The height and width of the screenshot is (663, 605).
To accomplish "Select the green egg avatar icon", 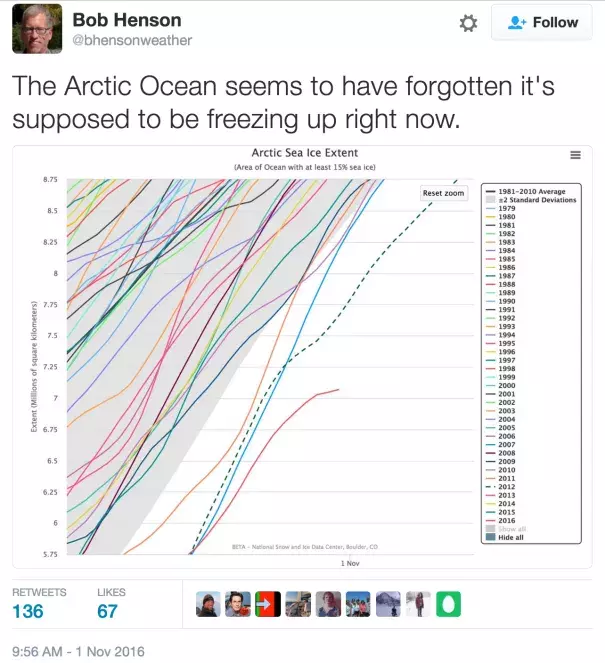I will 448,604.
